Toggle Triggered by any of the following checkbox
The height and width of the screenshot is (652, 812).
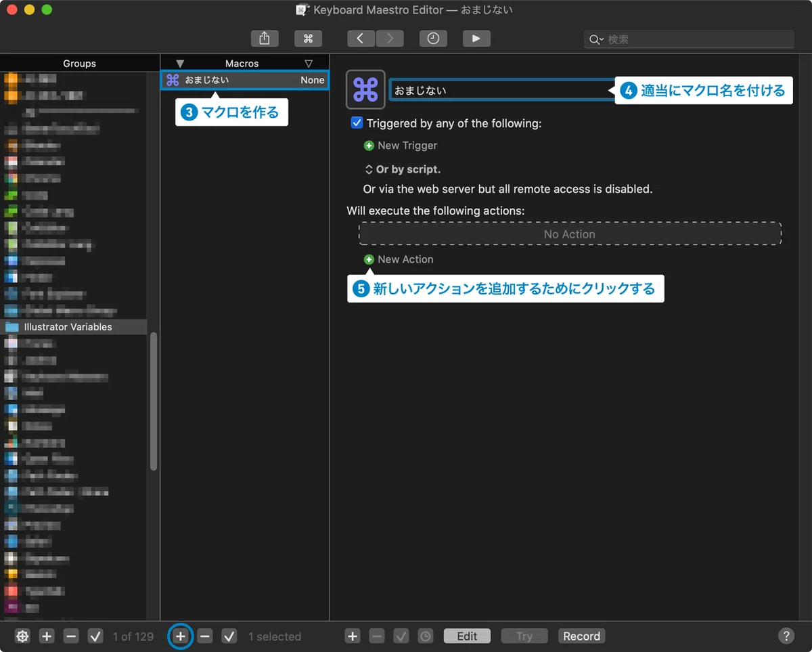click(x=357, y=123)
